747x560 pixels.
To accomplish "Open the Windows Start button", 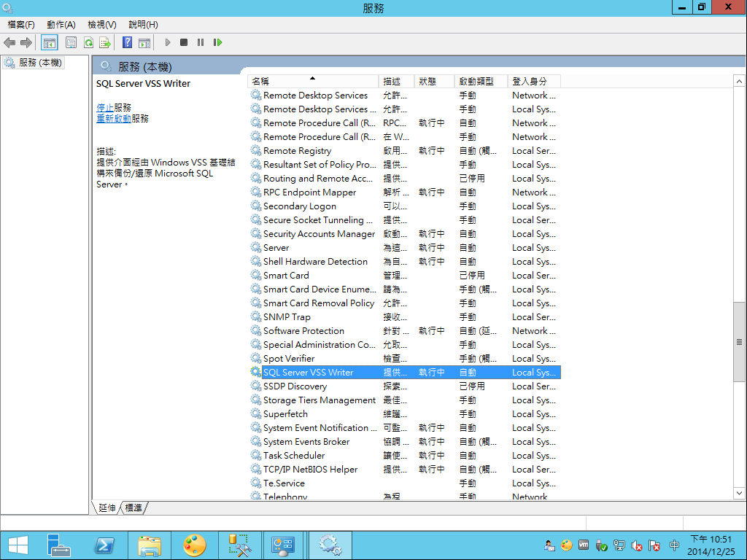I will [x=18, y=545].
